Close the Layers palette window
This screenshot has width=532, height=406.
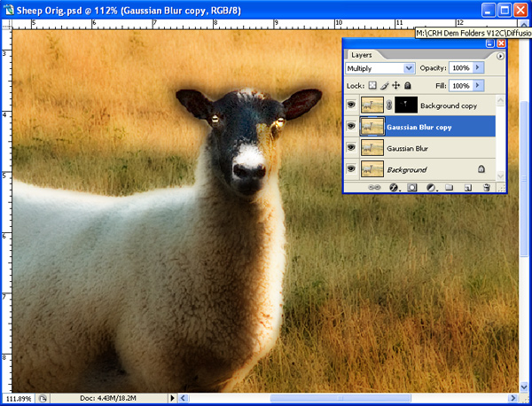click(x=501, y=43)
